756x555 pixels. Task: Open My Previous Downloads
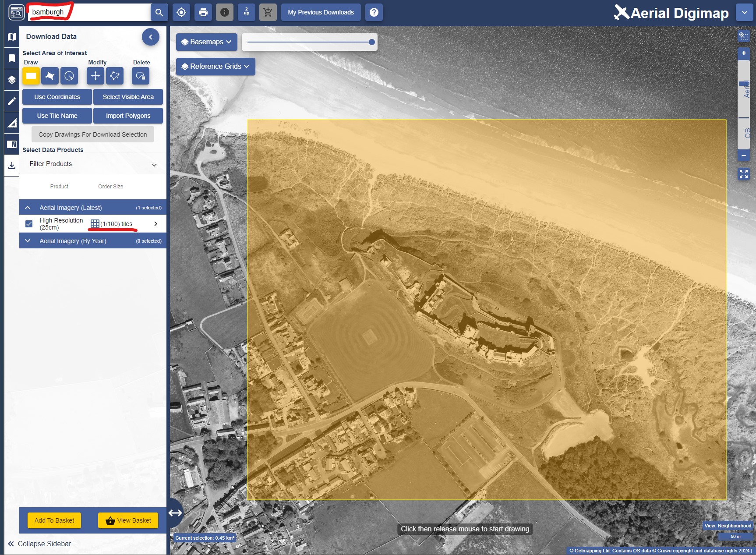point(321,12)
